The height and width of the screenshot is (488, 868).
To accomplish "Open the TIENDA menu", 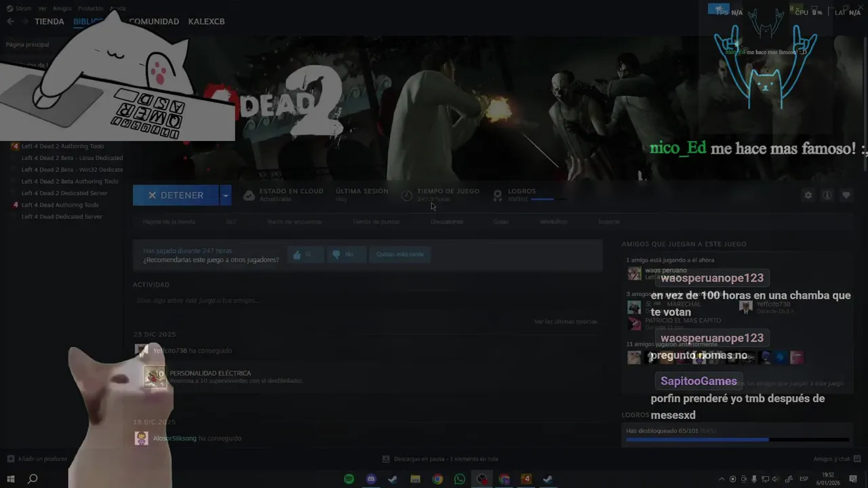I will [50, 22].
